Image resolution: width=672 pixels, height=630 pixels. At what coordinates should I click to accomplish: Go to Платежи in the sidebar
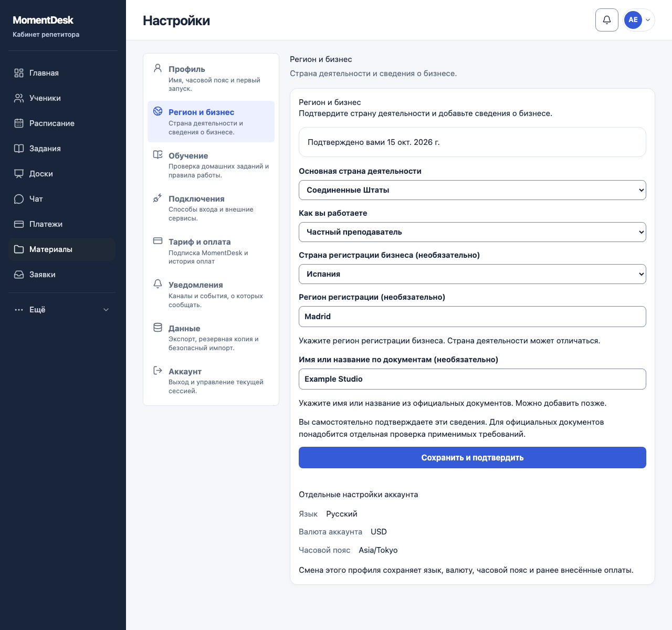[62, 224]
